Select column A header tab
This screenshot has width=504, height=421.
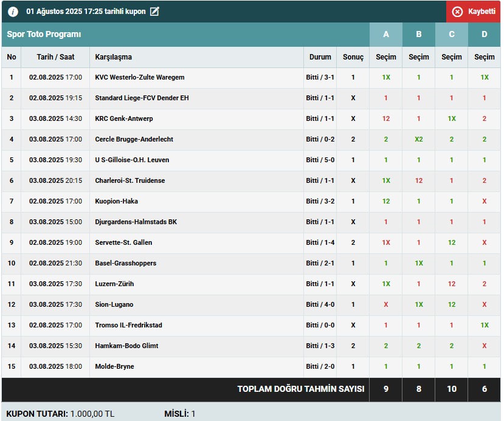(x=386, y=35)
